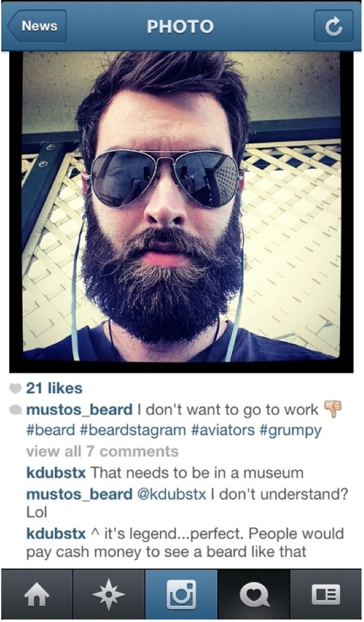Open the Explore star tab
Image resolution: width=364 pixels, height=622 pixels.
tap(109, 595)
